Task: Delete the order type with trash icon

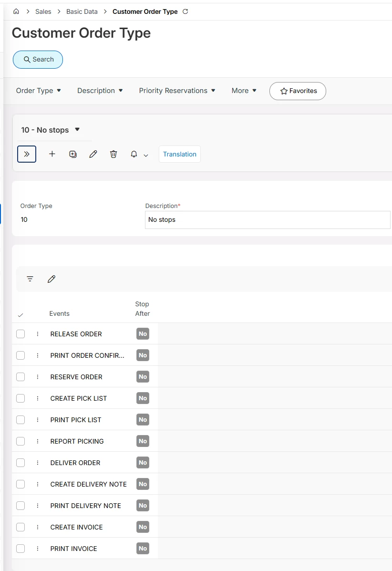Action: 113,154
